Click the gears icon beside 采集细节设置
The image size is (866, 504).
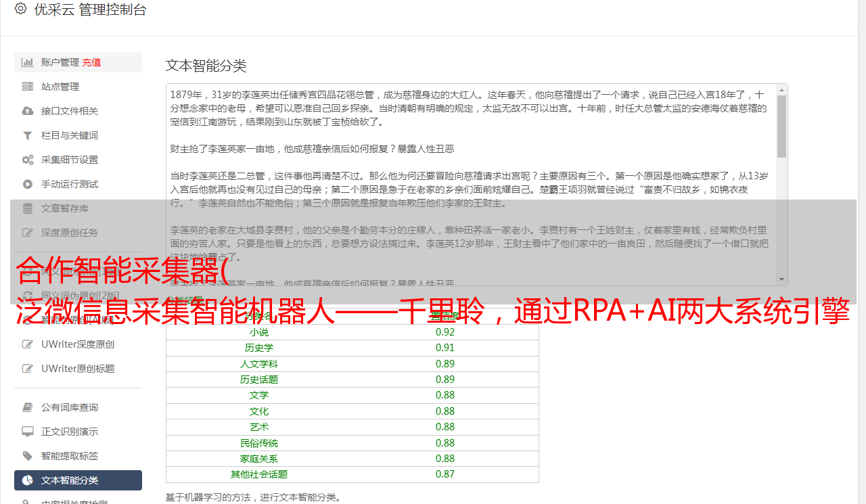28,160
